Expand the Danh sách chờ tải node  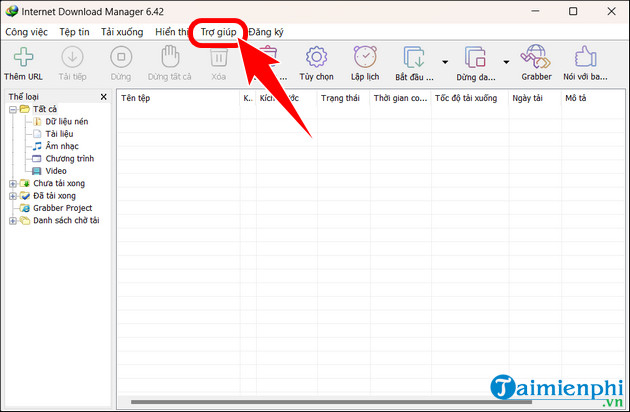[13, 221]
